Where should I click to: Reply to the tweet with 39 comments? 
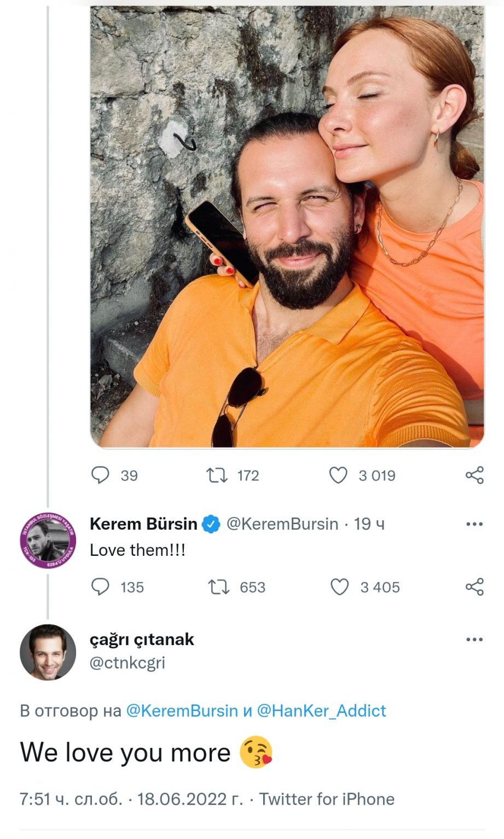click(100, 475)
